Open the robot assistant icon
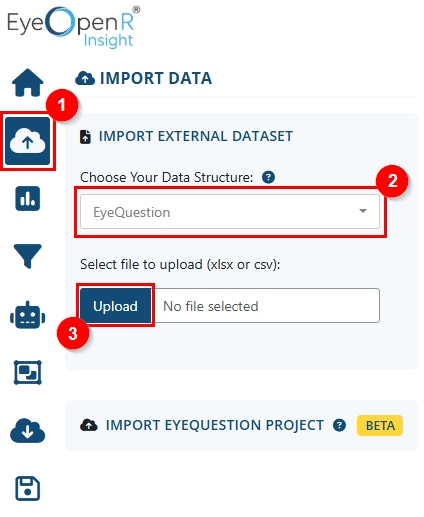424x517 pixels. (28, 315)
